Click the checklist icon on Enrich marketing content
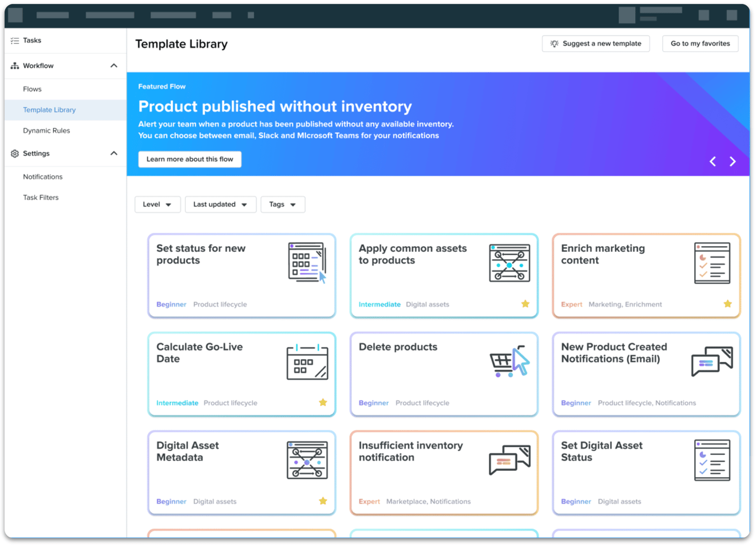The height and width of the screenshot is (551, 756). point(712,263)
